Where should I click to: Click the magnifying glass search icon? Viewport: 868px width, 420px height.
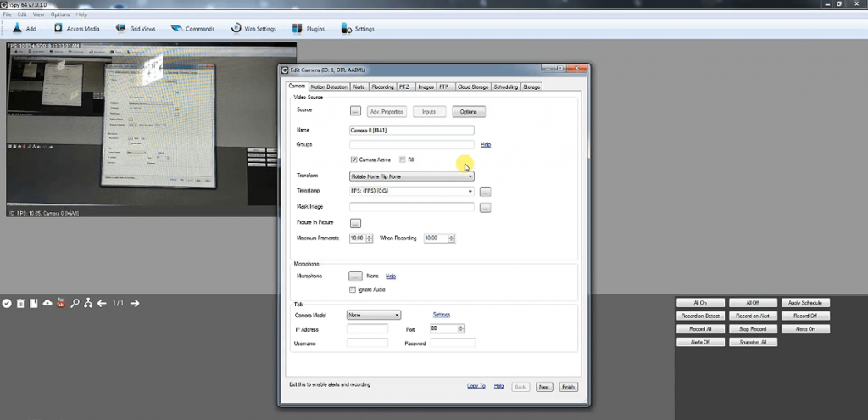[x=75, y=304]
